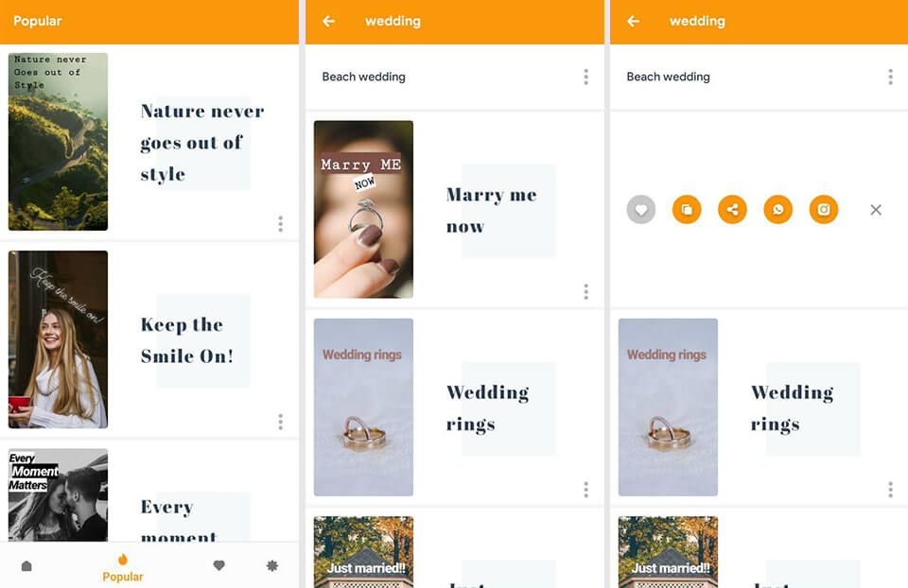The image size is (908, 588).
Task: Open the home tab icon in bottom bar
Action: pyautogui.click(x=26, y=566)
